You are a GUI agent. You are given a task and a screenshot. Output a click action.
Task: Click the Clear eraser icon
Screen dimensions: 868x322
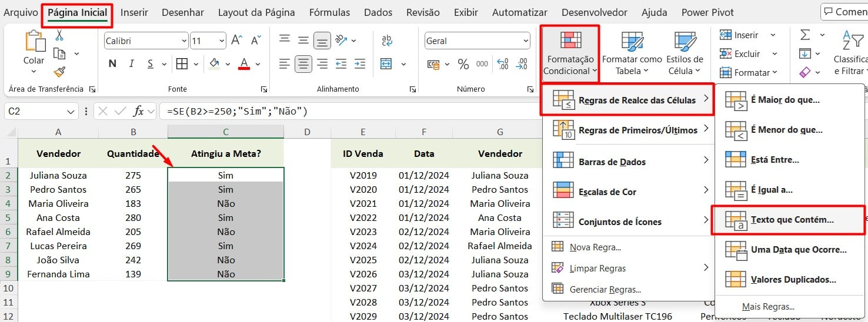point(805,72)
